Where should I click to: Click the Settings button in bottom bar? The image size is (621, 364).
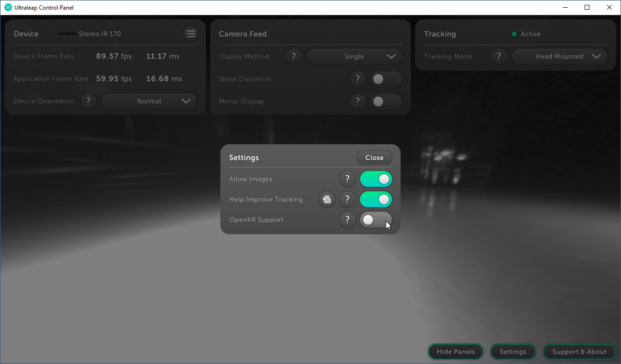click(513, 352)
